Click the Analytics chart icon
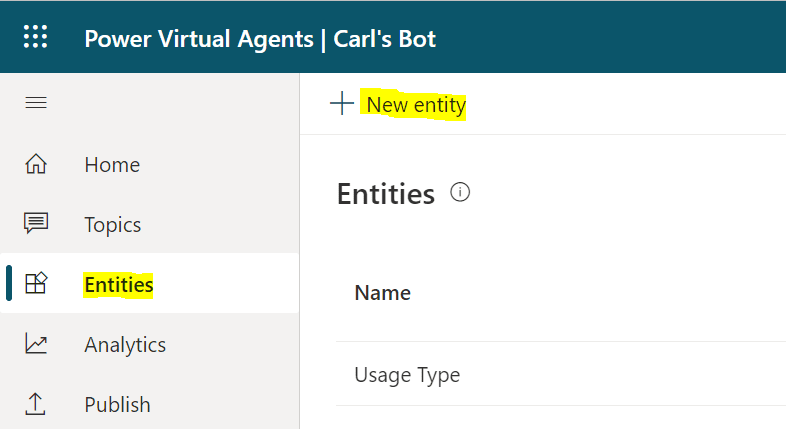This screenshot has width=786, height=429. pyautogui.click(x=36, y=344)
